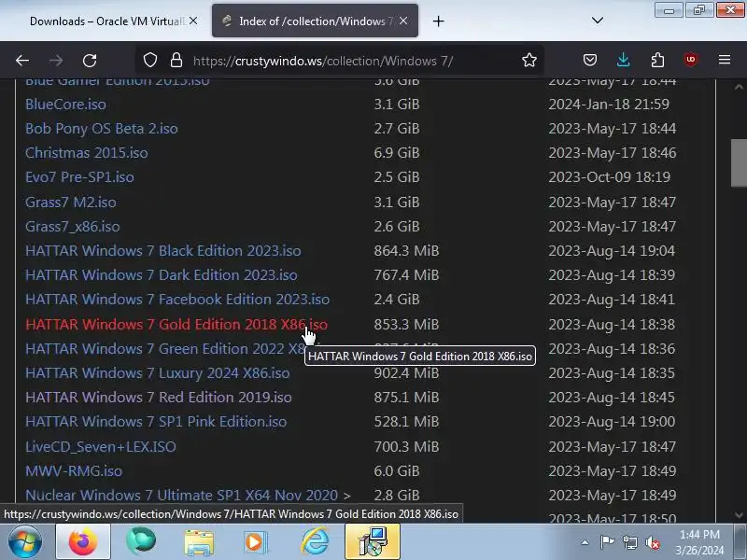Viewport: 747px width, 560px height.
Task: Click HATTAR Windows 7 Facebook Edition 2023.iso
Action: [x=177, y=300]
